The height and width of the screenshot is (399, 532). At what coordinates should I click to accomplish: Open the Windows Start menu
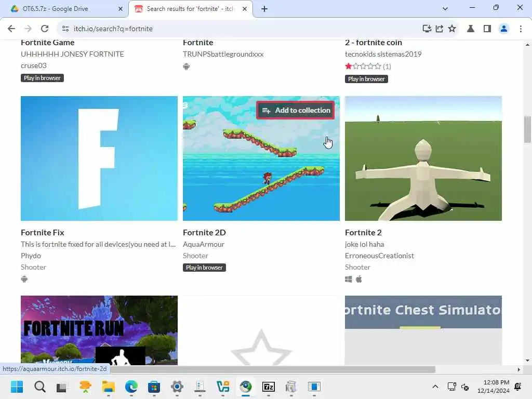click(17, 387)
